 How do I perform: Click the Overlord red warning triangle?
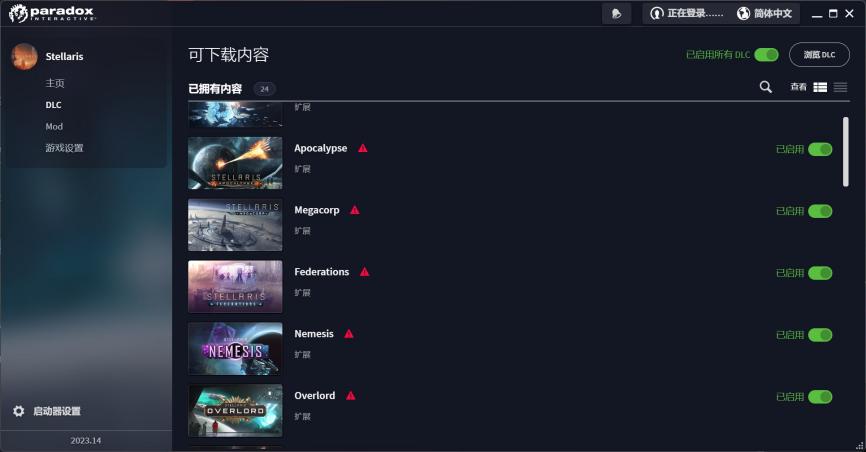pos(351,396)
